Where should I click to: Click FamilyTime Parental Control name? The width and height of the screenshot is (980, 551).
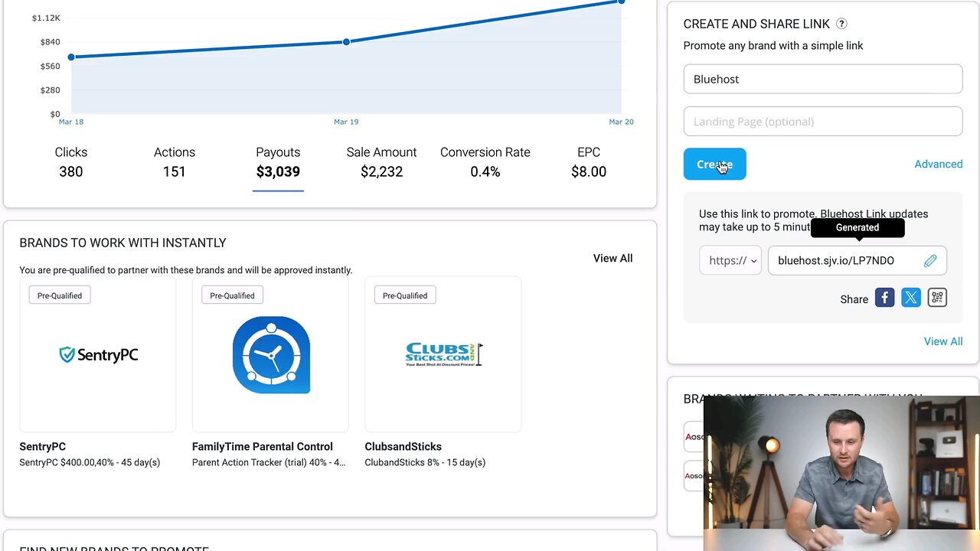click(x=263, y=446)
